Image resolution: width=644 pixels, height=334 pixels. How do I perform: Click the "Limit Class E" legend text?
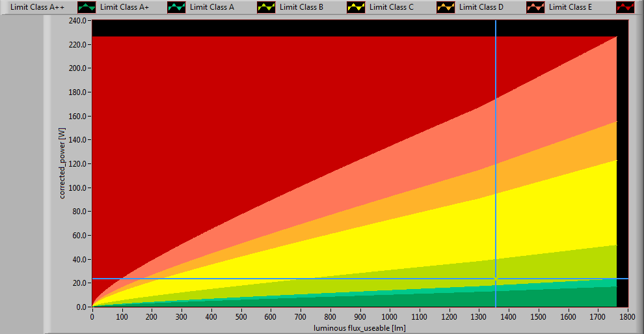click(x=570, y=7)
